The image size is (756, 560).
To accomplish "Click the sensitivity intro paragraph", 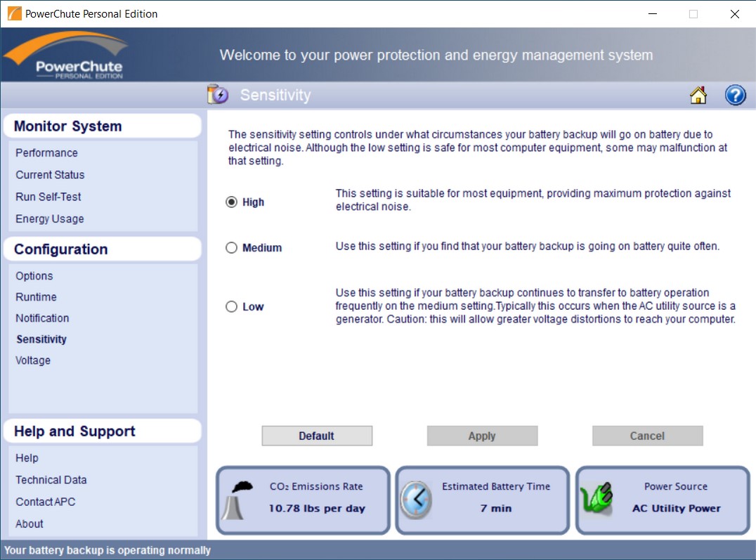I will [478, 148].
